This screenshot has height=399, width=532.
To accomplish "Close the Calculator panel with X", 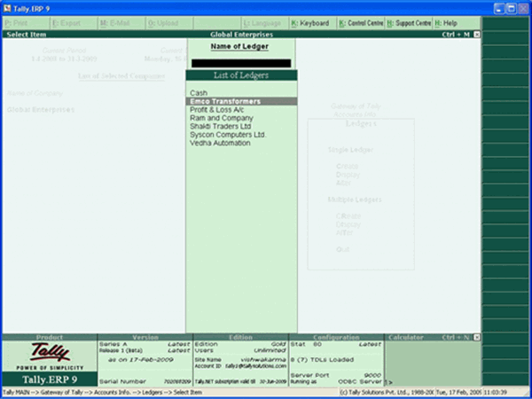I will [477, 337].
